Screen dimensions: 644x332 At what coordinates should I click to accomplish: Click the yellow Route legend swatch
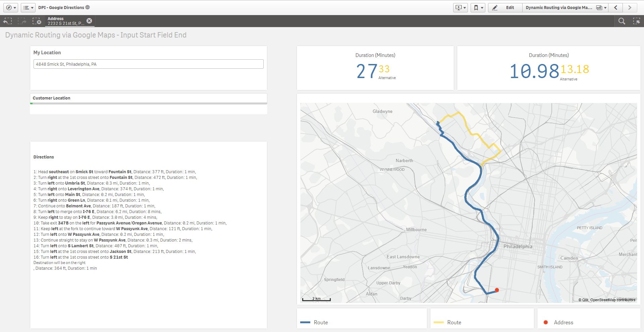[439, 322]
